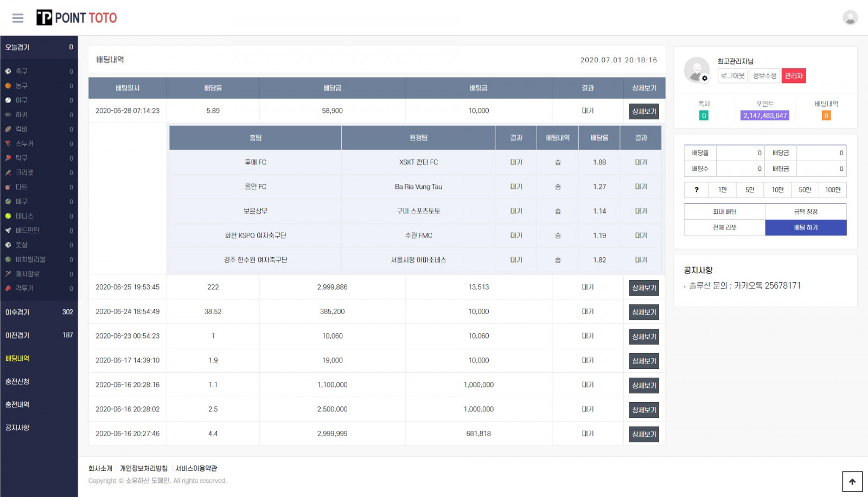Select 농구 basketball in sidebar
Image resolution: width=868 pixels, height=497 pixels.
tap(21, 86)
